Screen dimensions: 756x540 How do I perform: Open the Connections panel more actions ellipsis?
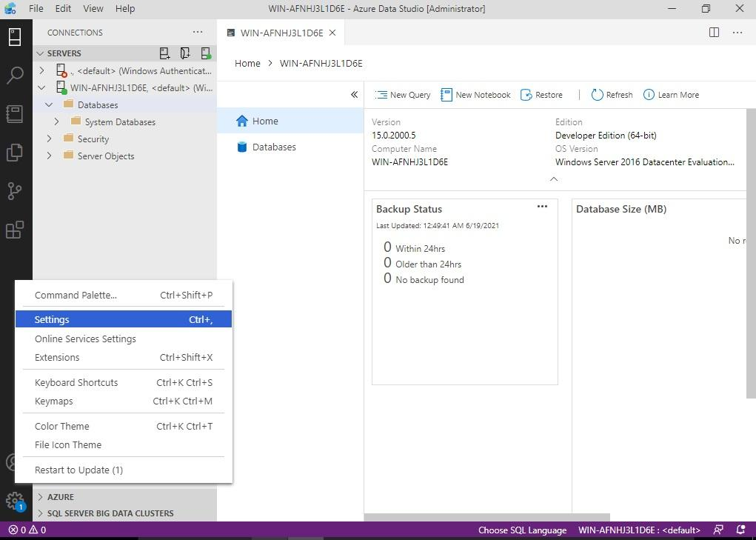coord(198,33)
